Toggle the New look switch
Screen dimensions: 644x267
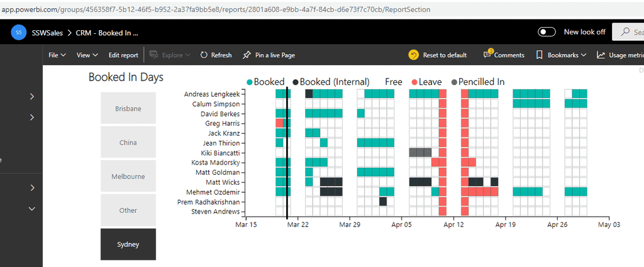[547, 32]
